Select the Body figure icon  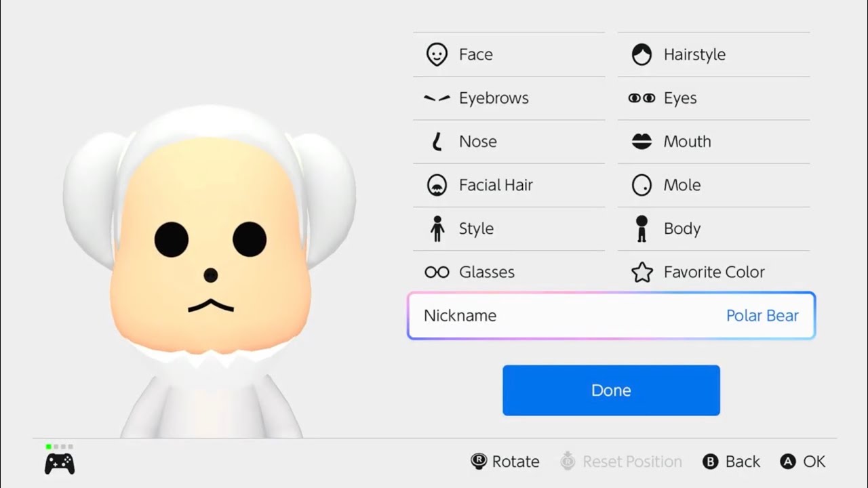pyautogui.click(x=642, y=228)
